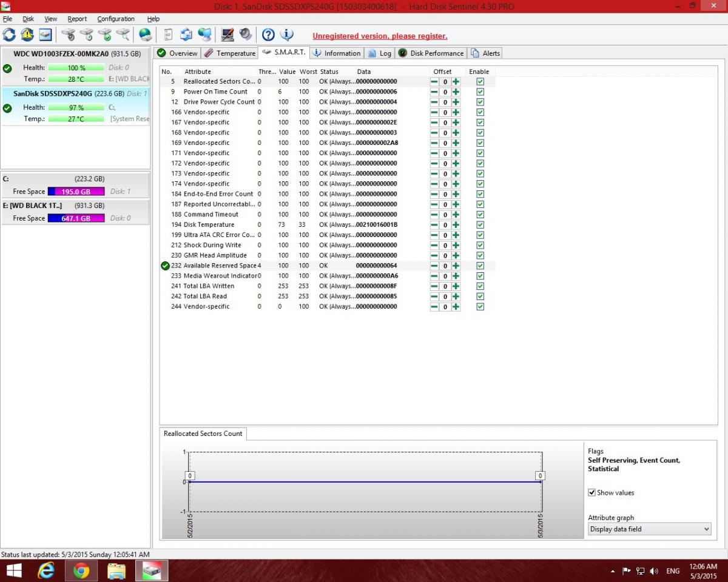Image resolution: width=728 pixels, height=582 pixels.
Task: Open the Configuration menu
Action: coord(116,19)
